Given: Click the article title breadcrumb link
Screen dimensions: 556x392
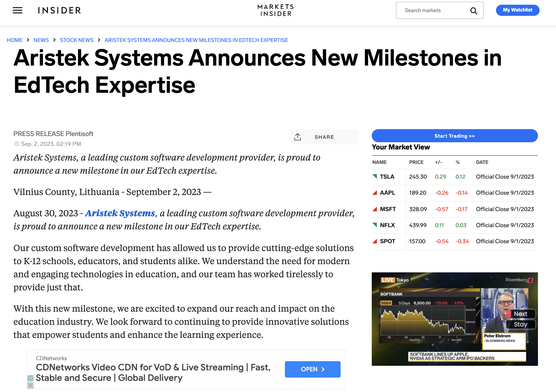Looking at the screenshot, I should [196, 40].
